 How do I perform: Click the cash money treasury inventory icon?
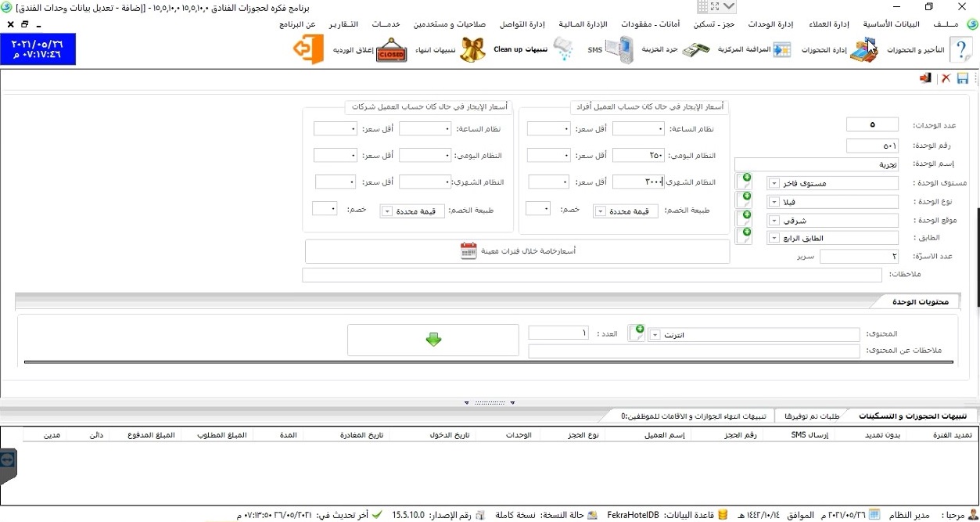(695, 50)
